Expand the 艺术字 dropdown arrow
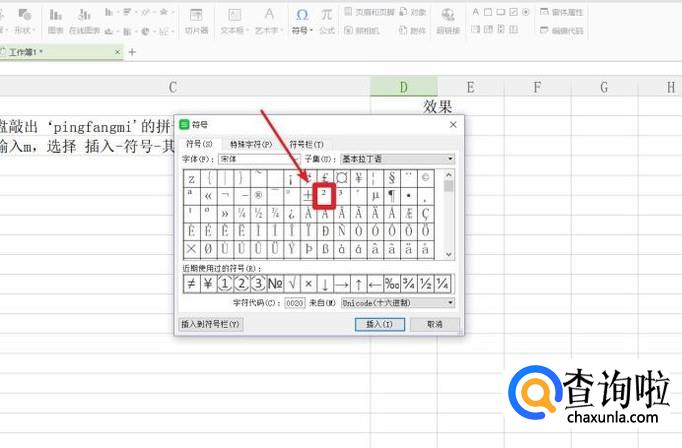682x448 pixels. [282, 30]
